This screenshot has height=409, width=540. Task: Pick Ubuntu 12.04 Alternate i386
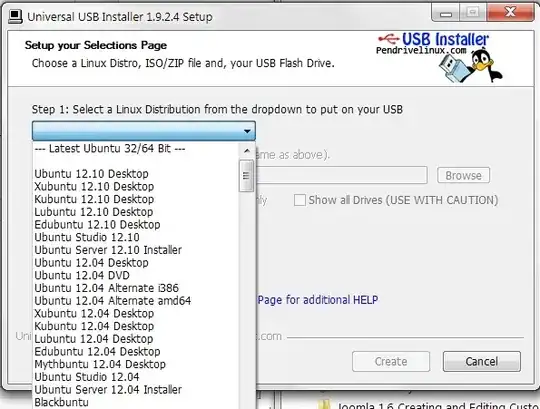coord(106,288)
